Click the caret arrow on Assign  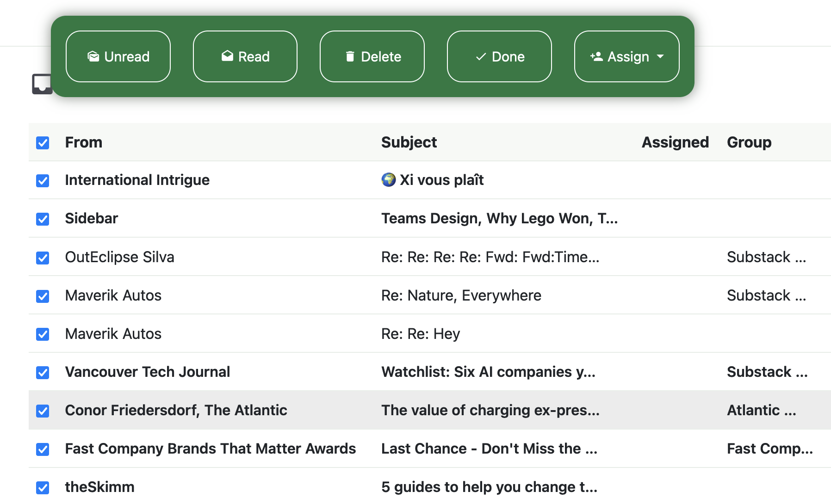click(x=660, y=56)
